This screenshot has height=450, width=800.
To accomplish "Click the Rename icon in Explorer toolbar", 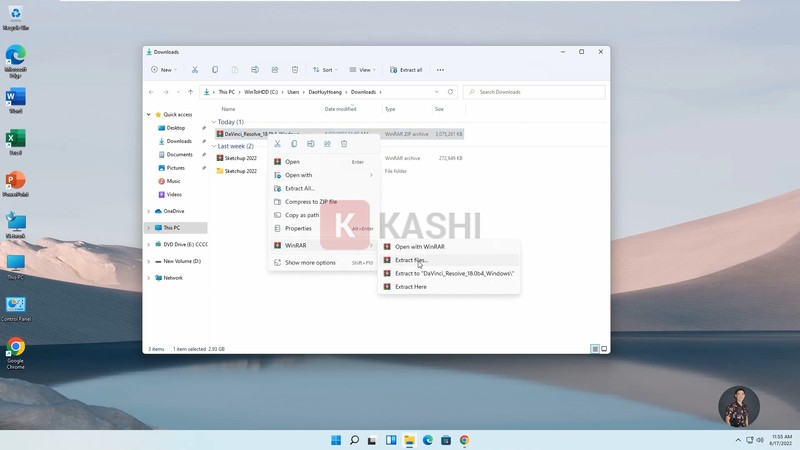I will [x=255, y=70].
